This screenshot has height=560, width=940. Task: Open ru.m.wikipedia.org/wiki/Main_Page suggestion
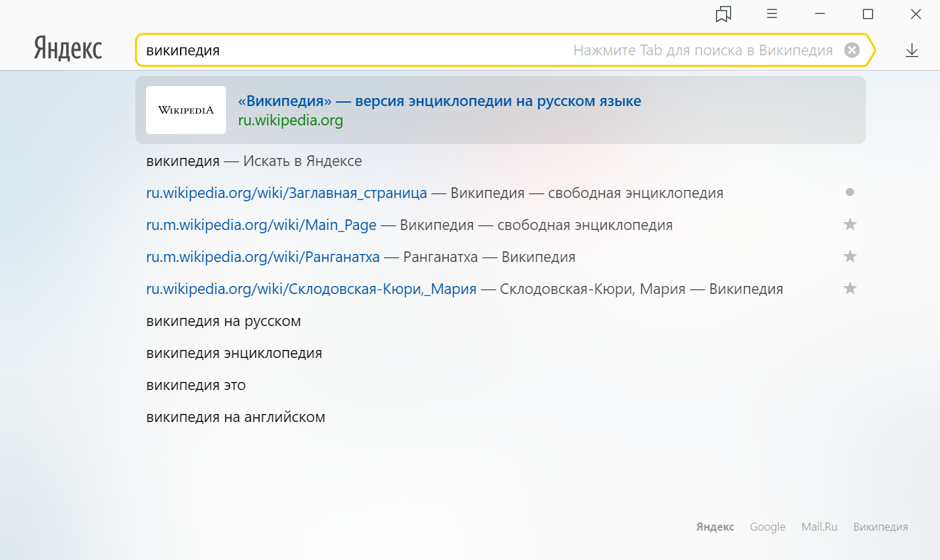coord(500,225)
